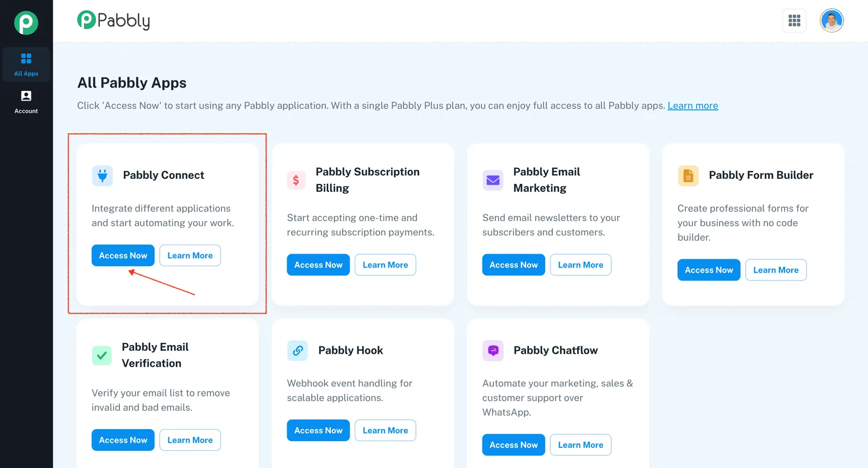The image size is (868, 468).
Task: Open the user profile avatar
Action: 832,21
